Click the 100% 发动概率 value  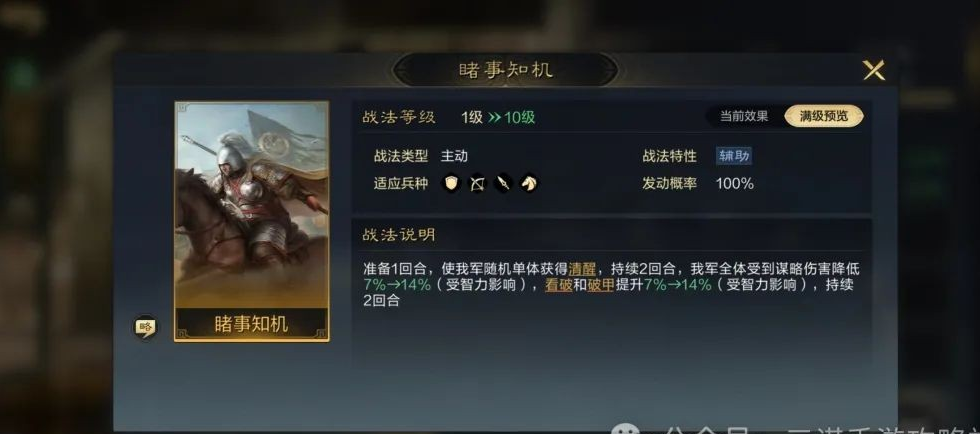coord(734,184)
